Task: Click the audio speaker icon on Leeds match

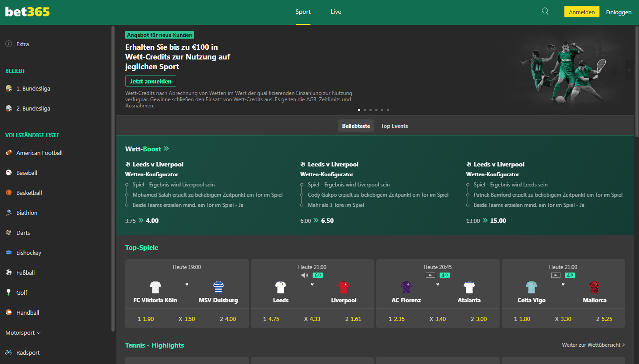Action: point(305,275)
